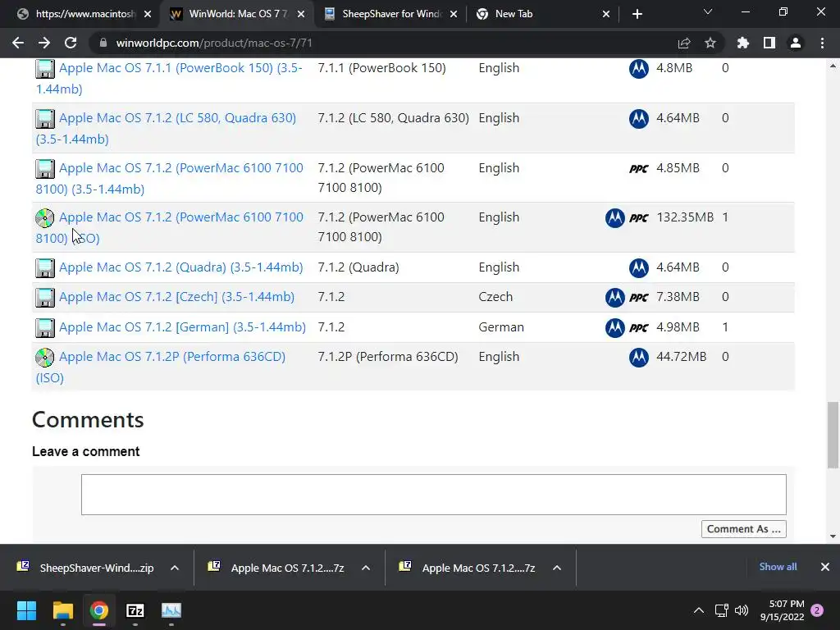Go forward in browser history
This screenshot has width=840, height=630.
coord(44,43)
